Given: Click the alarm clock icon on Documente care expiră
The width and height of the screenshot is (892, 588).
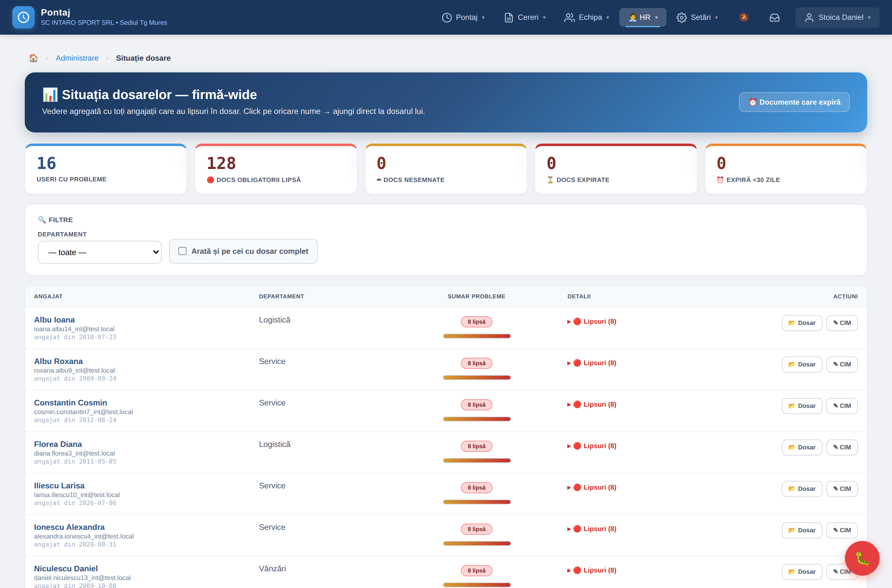Looking at the screenshot, I should coord(752,102).
